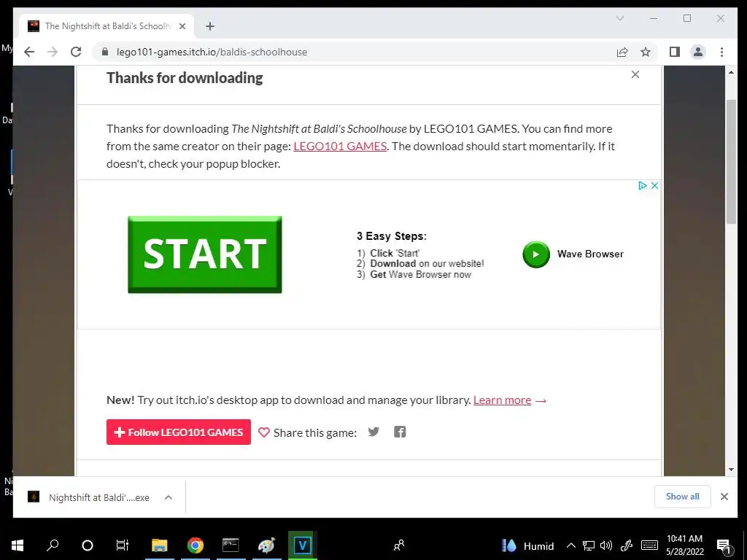
Task: Click the scrollbar down arrow
Action: tap(731, 470)
